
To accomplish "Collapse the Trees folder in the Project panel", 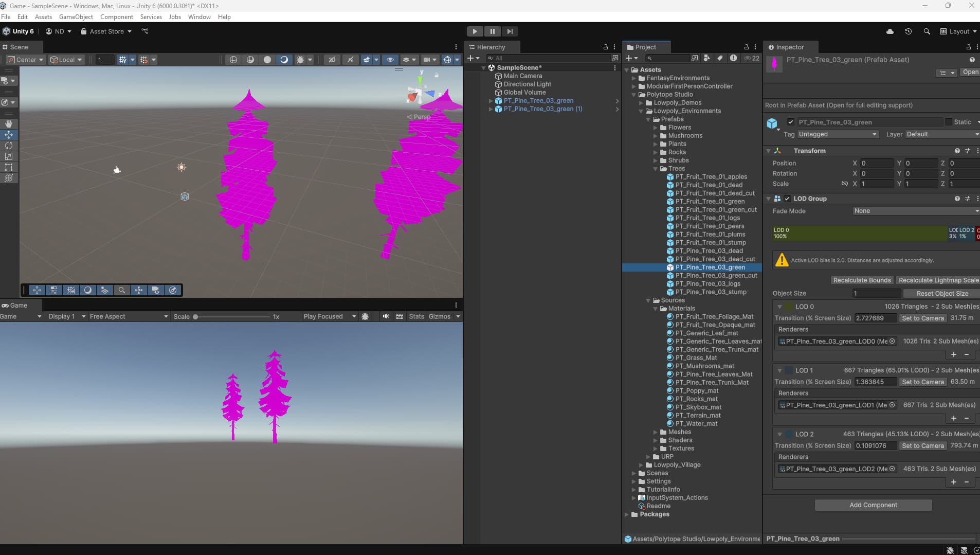I will point(655,169).
